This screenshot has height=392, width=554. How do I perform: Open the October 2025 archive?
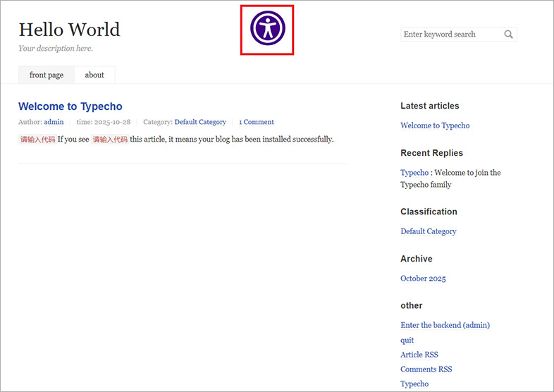[423, 278]
